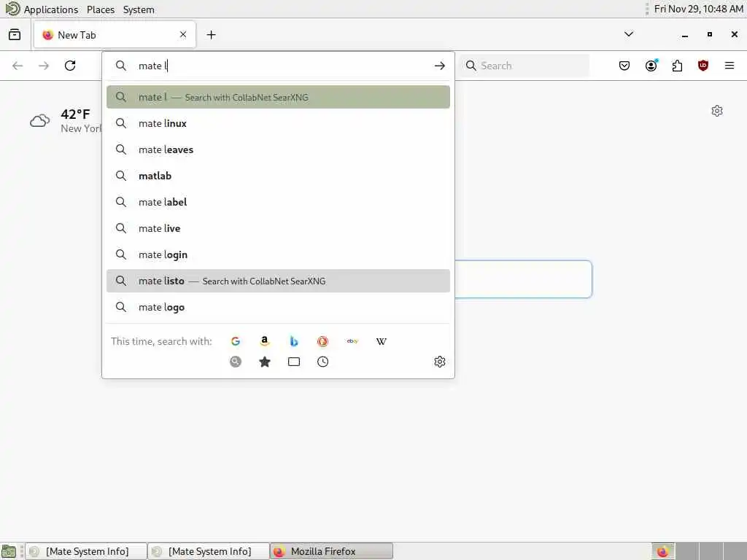Search with Wikipedia icon

[381, 341]
